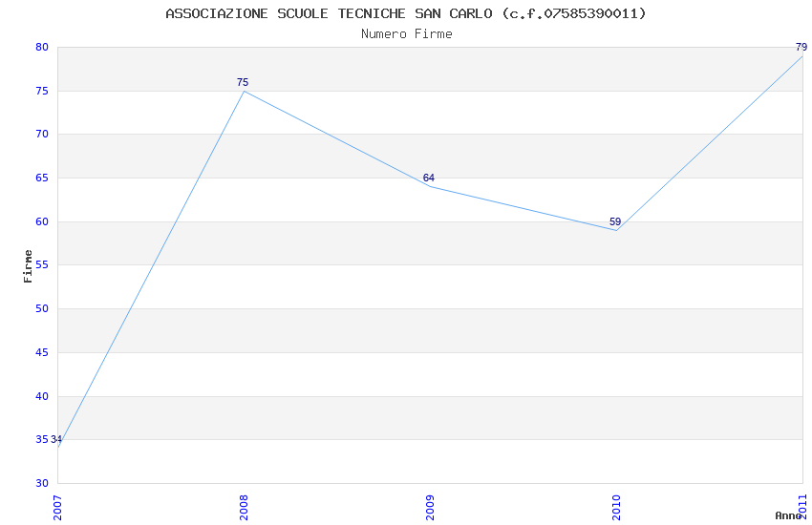The image size is (812, 525).
Task: Click the x-axis year label 2010
Action: (616, 508)
